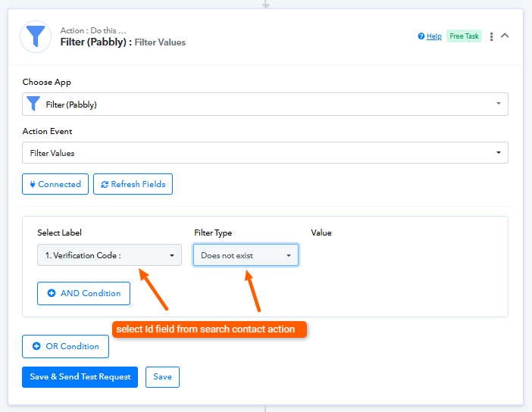
Task: Click the Connected button label
Action: [x=59, y=184]
